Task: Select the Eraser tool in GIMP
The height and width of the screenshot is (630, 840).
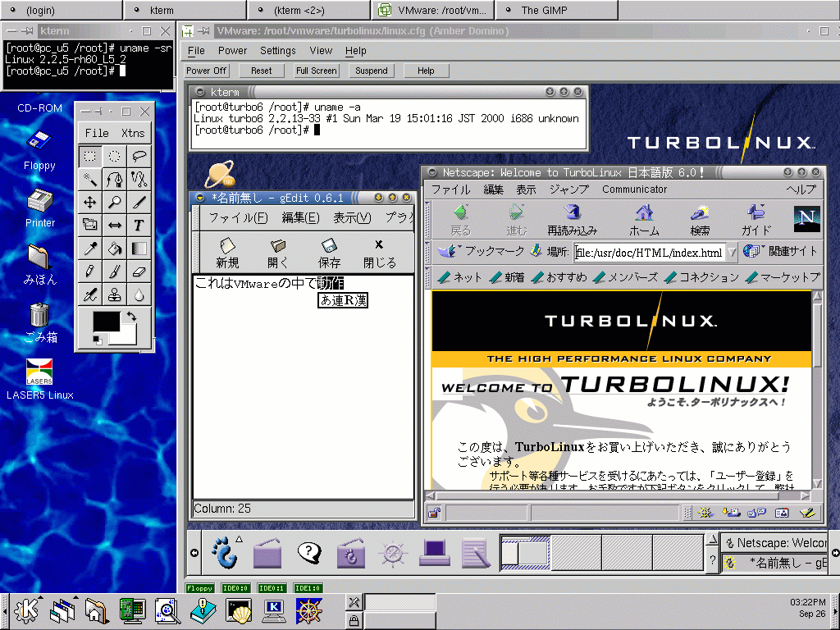Action: pyautogui.click(x=139, y=272)
